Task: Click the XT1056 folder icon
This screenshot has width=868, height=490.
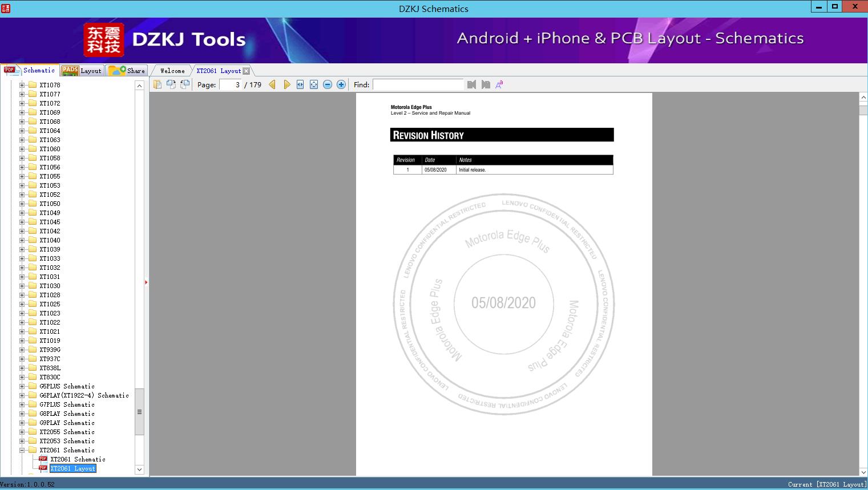Action: coord(33,167)
